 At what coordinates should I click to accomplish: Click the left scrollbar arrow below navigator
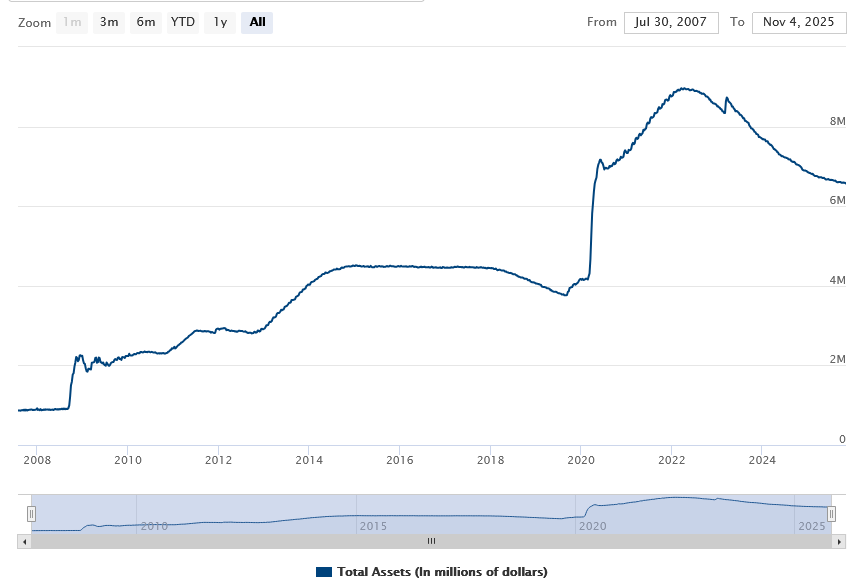coord(22,541)
